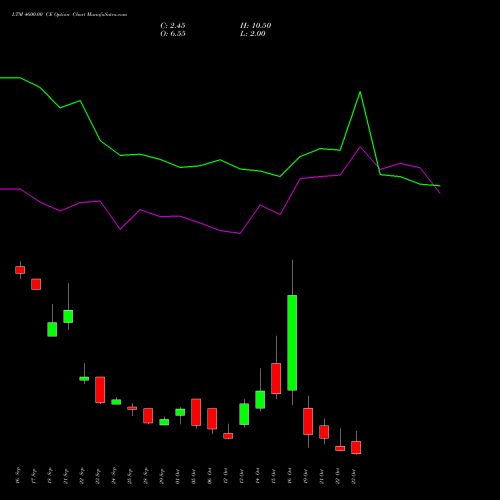The image size is (500, 500).
Task: Select the tallest green candlestick body
Action: click(292, 343)
